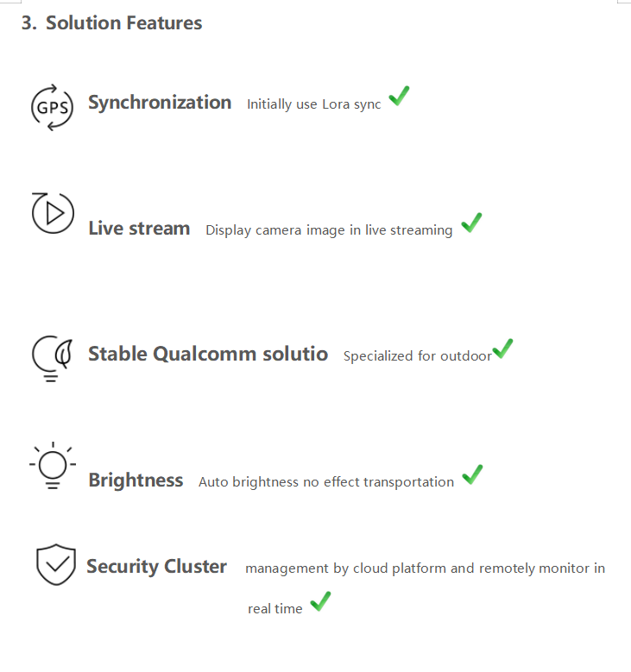Click the Live stream title text
The width and height of the screenshot is (631, 672).
click(139, 229)
